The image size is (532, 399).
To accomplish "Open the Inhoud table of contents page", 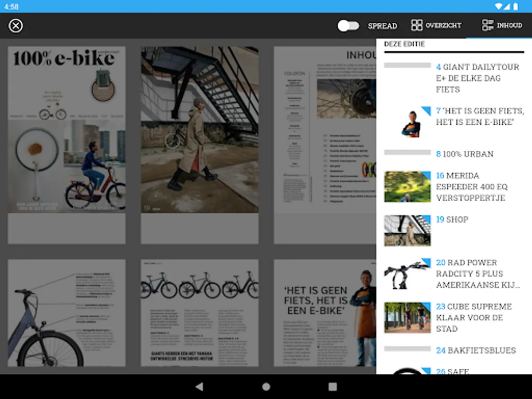I will (x=325, y=145).
